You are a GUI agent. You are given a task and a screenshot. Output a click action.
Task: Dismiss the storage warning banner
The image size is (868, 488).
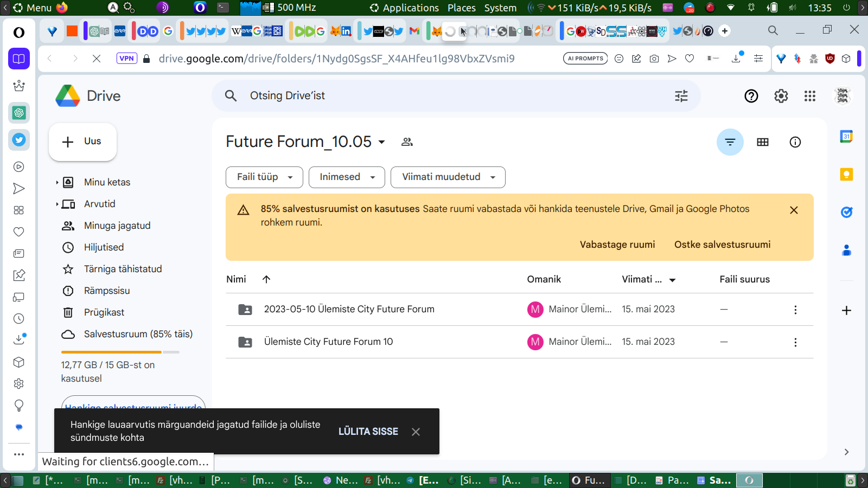[794, 210]
